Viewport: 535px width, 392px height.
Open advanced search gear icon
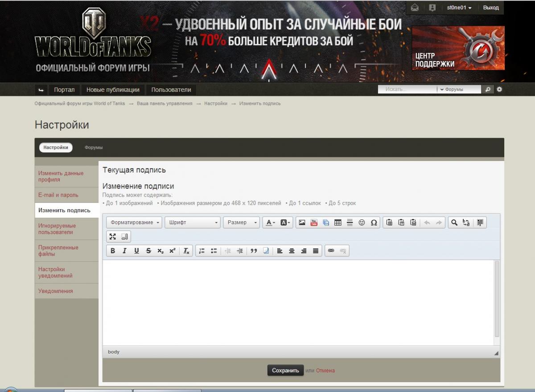coord(499,89)
